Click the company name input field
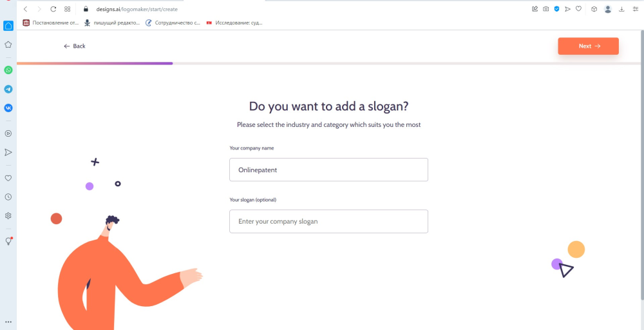Viewport: 644px width, 330px height. coord(328,170)
